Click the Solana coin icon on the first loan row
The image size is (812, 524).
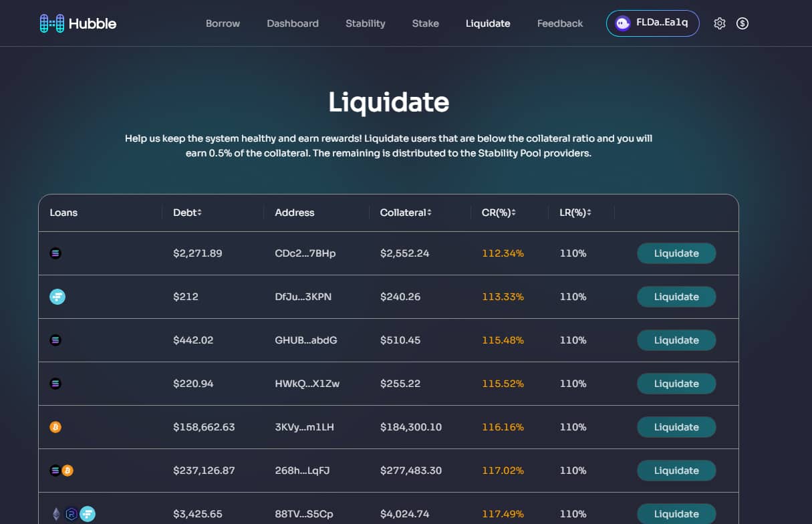pos(55,253)
